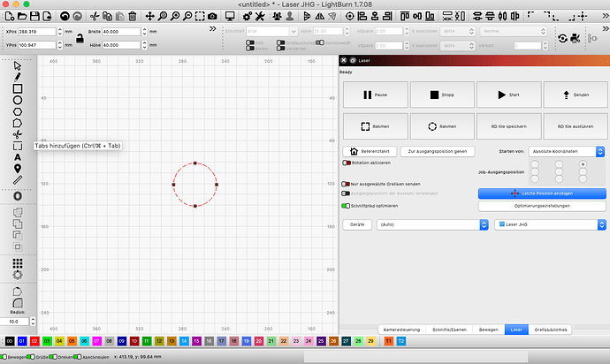Preview the job with the monitor icon
The image size is (610, 364).
coord(230,16)
